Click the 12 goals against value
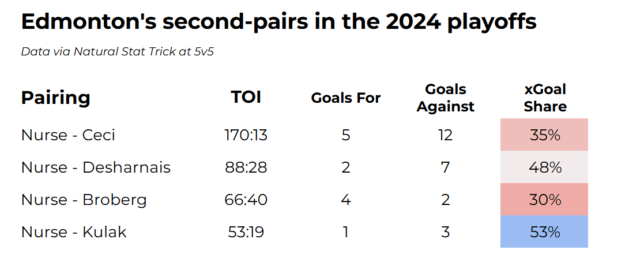 tap(445, 135)
